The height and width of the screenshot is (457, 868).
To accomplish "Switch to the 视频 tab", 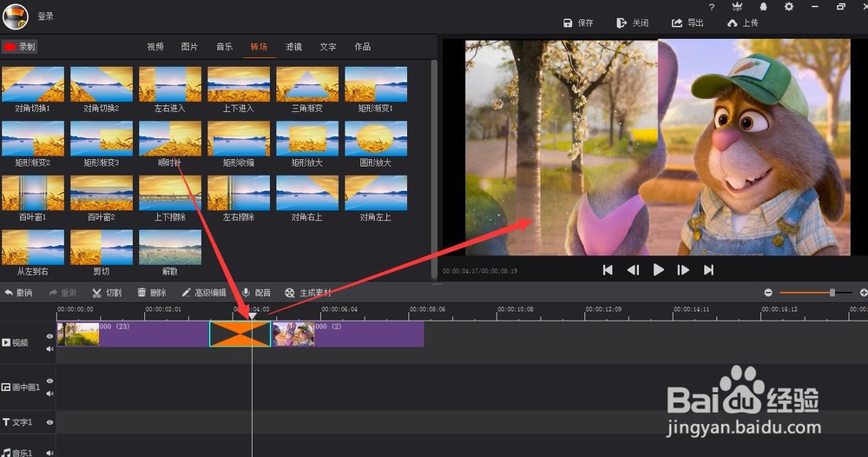I will pyautogui.click(x=155, y=47).
